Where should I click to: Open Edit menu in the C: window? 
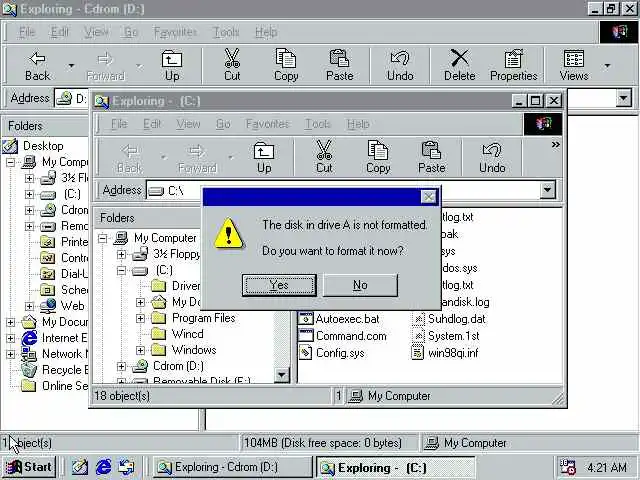[152, 124]
